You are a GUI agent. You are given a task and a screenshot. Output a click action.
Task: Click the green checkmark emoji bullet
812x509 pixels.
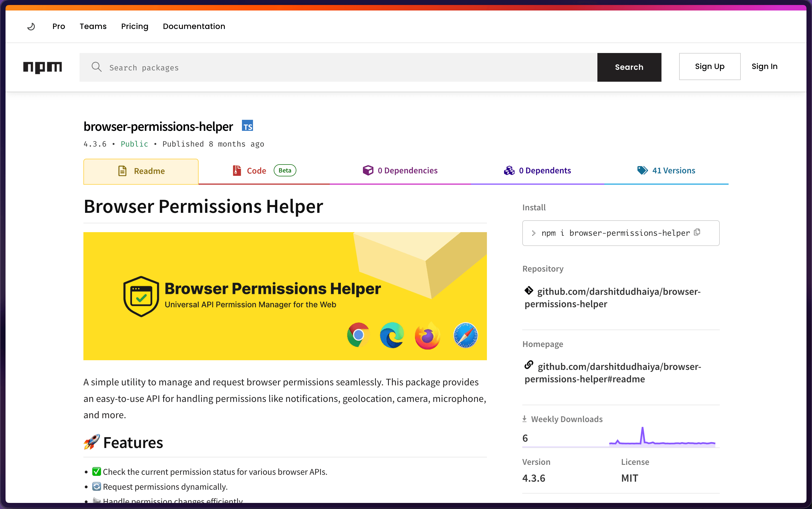pyautogui.click(x=97, y=471)
